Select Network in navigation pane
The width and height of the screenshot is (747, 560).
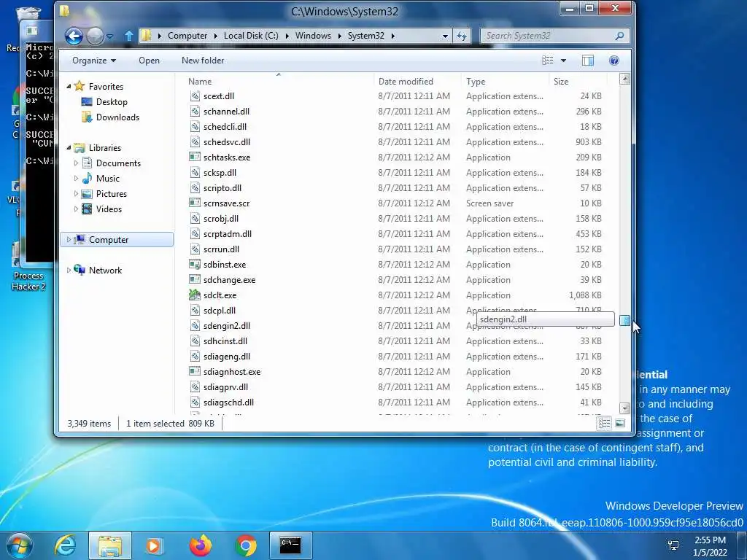point(105,270)
